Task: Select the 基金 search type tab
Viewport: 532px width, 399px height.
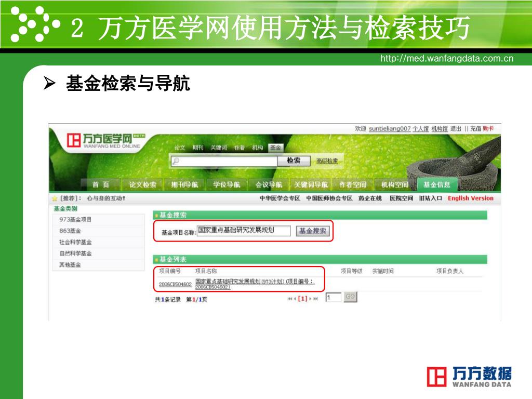Action: point(275,148)
